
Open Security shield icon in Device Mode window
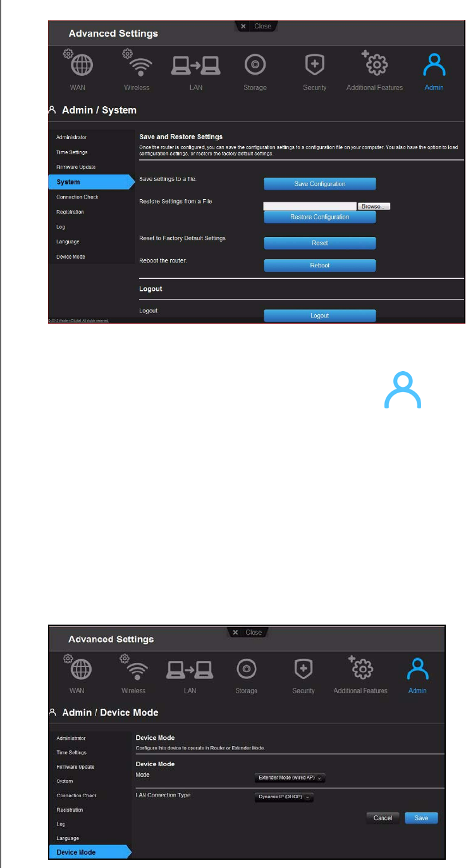point(304,669)
